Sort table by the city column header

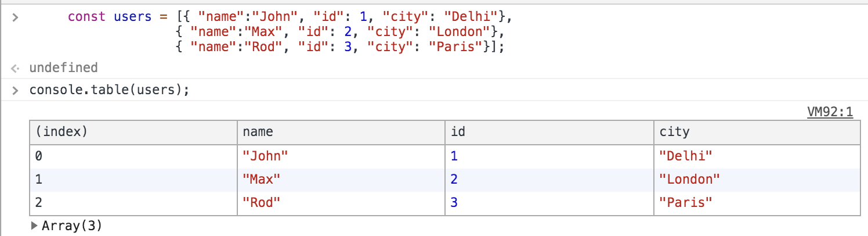tap(757, 133)
